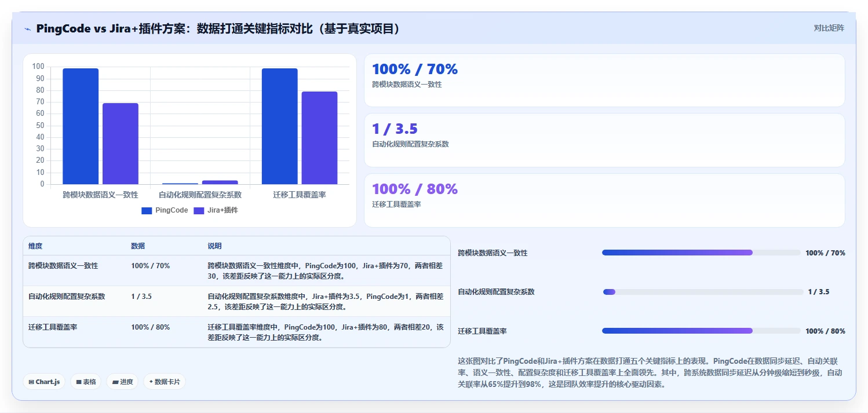Click the PingCode bar for 迁移工具覆盖率
This screenshot has height=413, width=868.
point(279,126)
